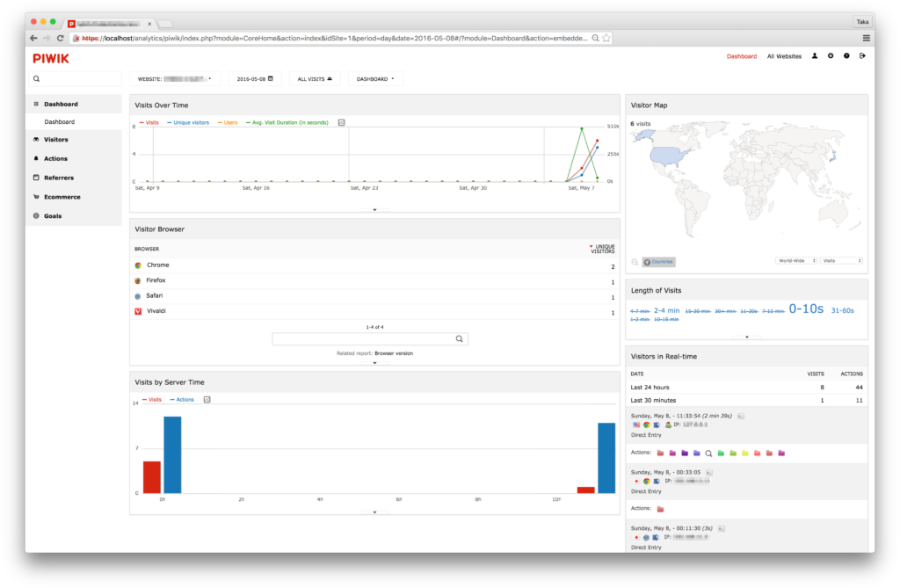This screenshot has height=588, width=900.
Task: Reload the page with the browser refresh icon
Action: pos(61,38)
